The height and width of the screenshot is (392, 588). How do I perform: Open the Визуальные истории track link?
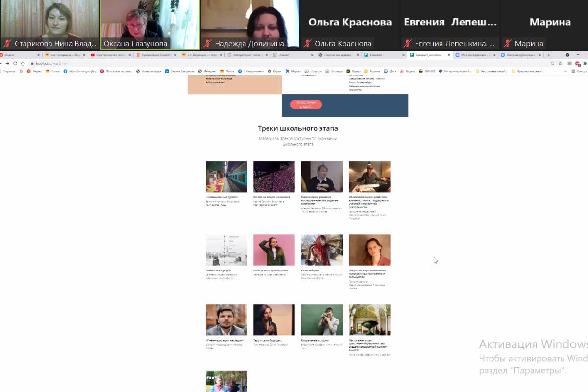click(x=315, y=340)
